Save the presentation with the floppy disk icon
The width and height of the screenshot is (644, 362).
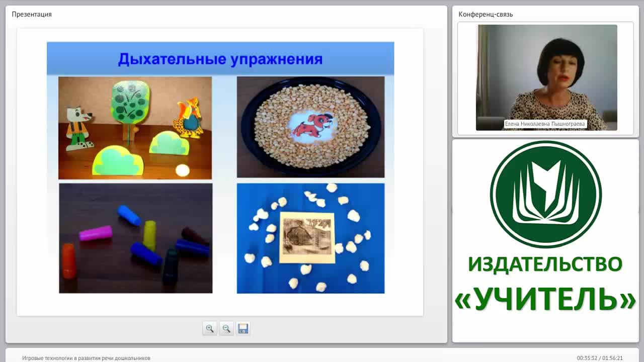coord(243,328)
